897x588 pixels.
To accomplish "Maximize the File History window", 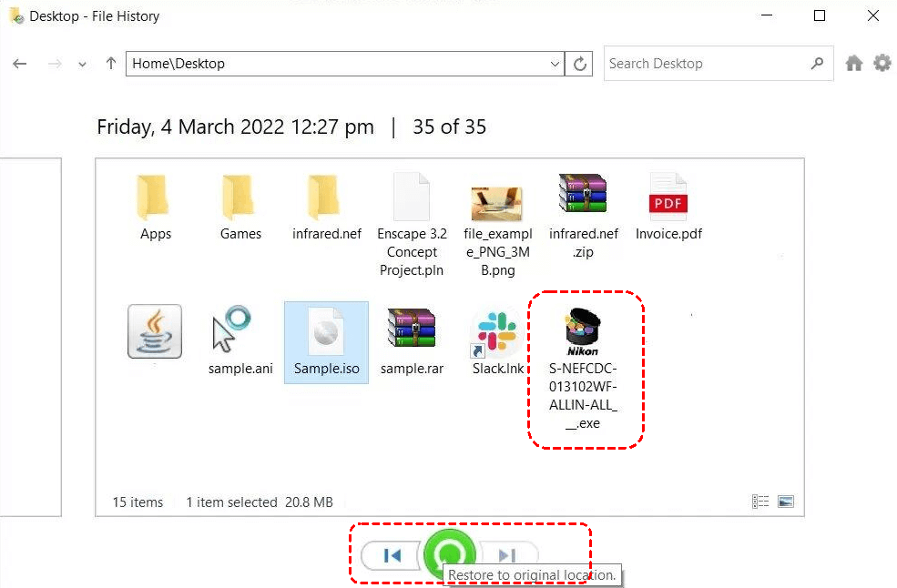I will point(820,15).
